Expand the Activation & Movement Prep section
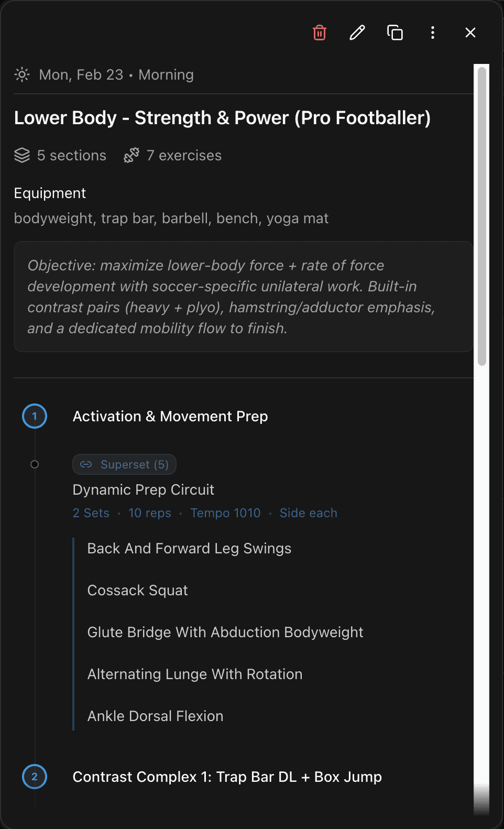This screenshot has width=504, height=829. coord(170,416)
